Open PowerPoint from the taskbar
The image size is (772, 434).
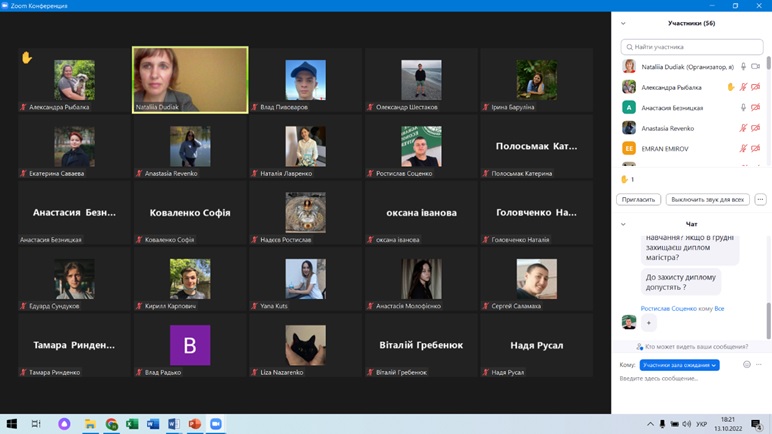point(194,424)
